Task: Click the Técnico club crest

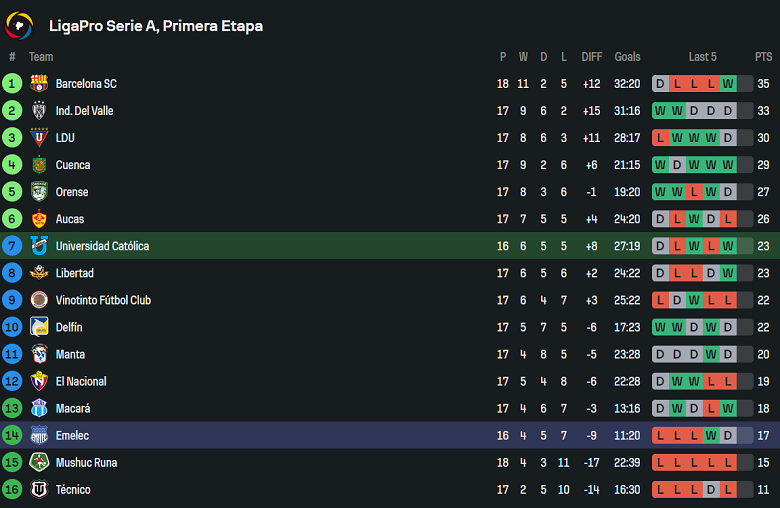Action: 39,489
